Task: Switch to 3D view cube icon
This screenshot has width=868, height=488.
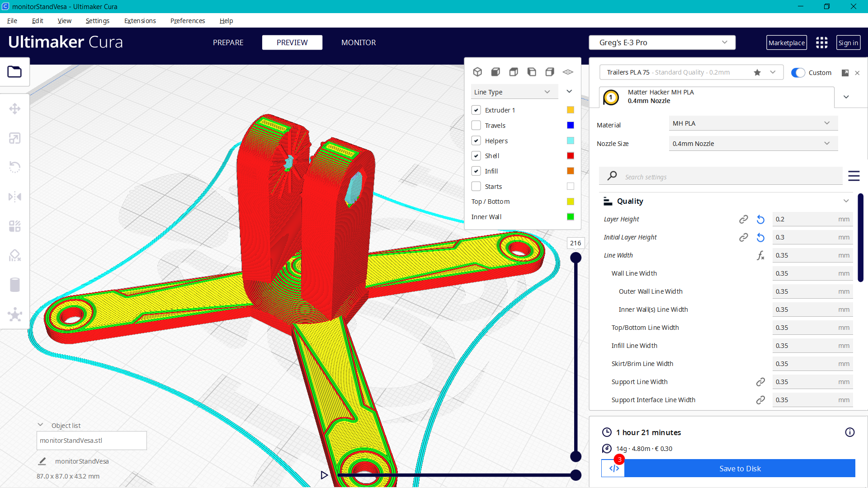Action: (x=477, y=72)
